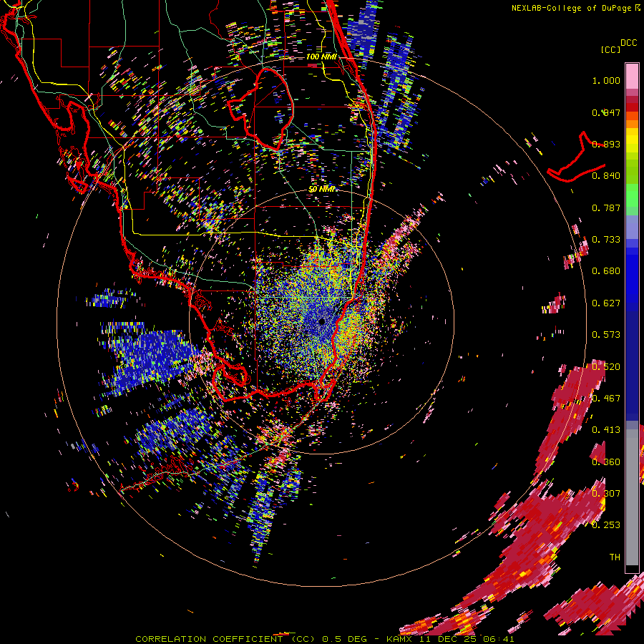644x644 pixels.
Task: Click the 0.520 legend value
Action: (606, 367)
